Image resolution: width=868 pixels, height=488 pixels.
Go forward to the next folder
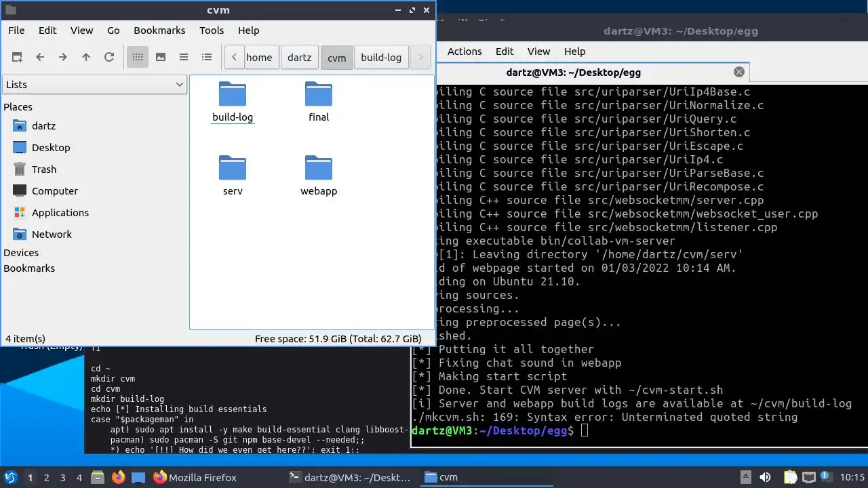point(63,58)
